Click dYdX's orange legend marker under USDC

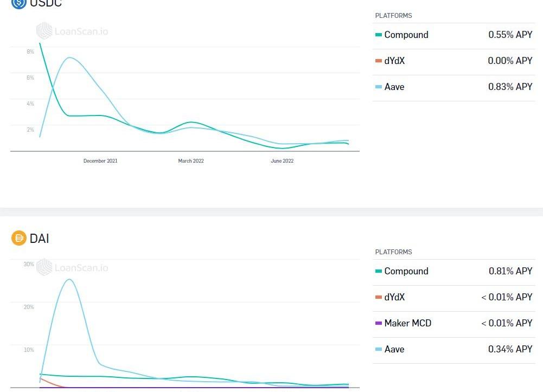point(379,61)
